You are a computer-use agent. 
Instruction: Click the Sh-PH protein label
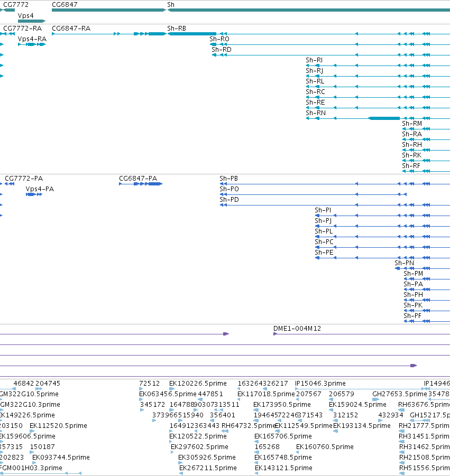[413, 295]
